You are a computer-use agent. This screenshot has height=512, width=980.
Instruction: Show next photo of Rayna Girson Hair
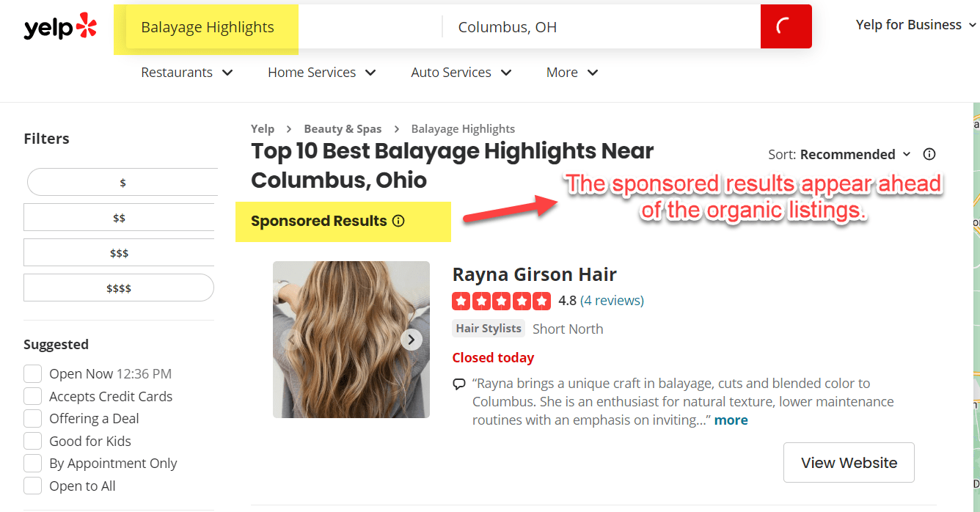(412, 340)
